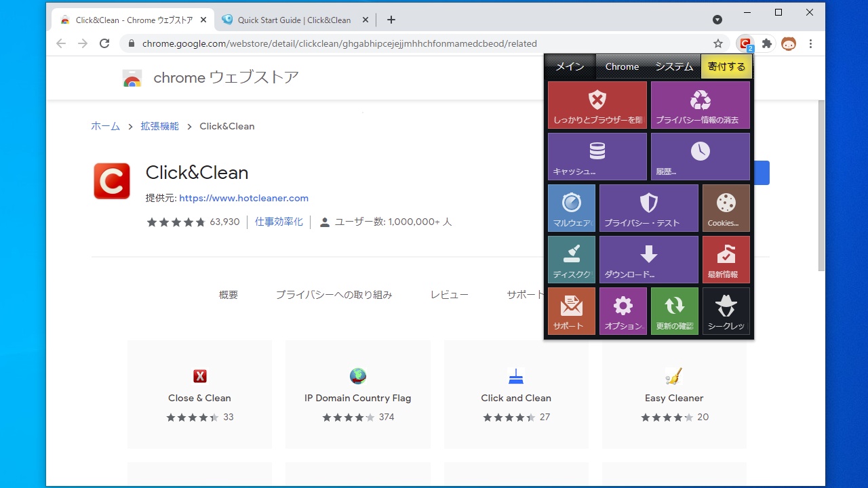Click the Click&Clean extension toolbar icon

coord(745,43)
